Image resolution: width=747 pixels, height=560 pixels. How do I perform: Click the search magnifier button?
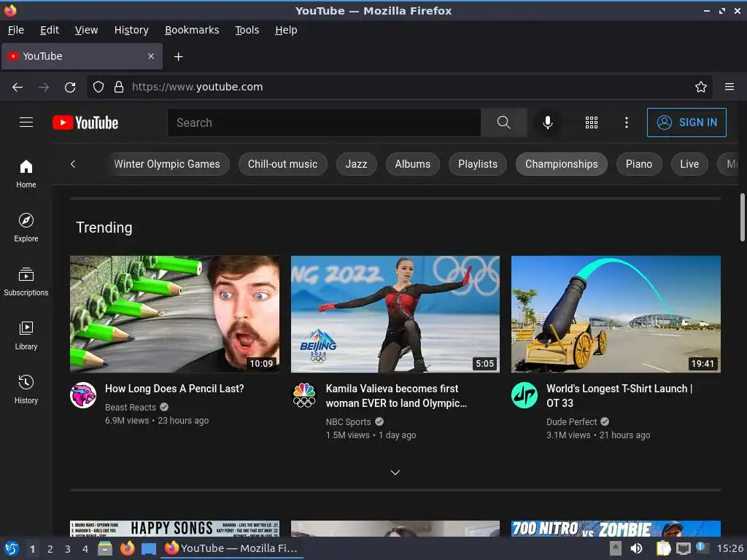503,122
